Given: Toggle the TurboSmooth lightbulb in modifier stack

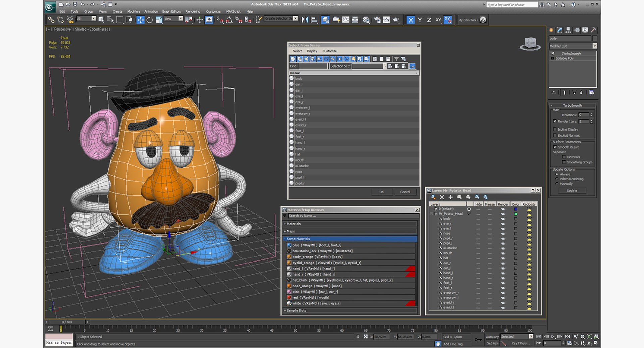Looking at the screenshot, I should pyautogui.click(x=553, y=54).
